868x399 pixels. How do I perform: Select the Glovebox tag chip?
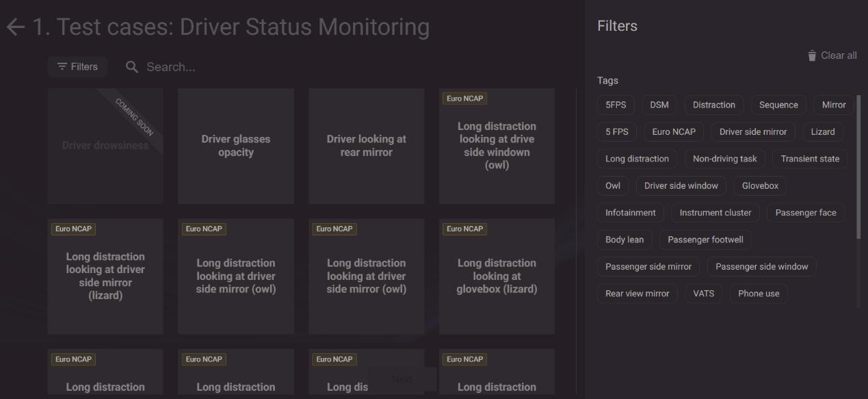tap(760, 186)
